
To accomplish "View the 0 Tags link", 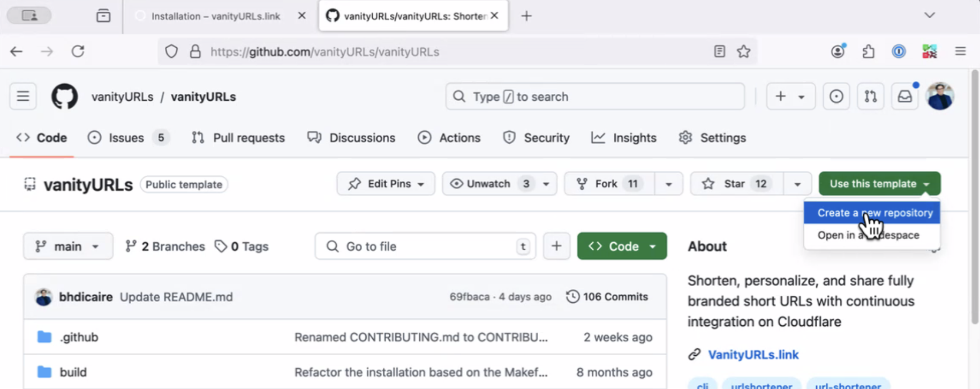I will pos(242,246).
